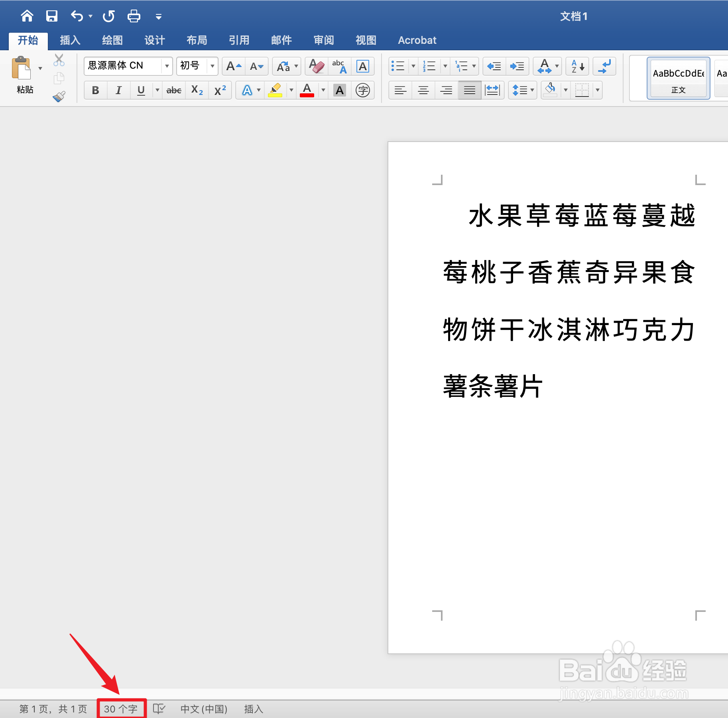Toggle strikethrough formatting

(173, 90)
